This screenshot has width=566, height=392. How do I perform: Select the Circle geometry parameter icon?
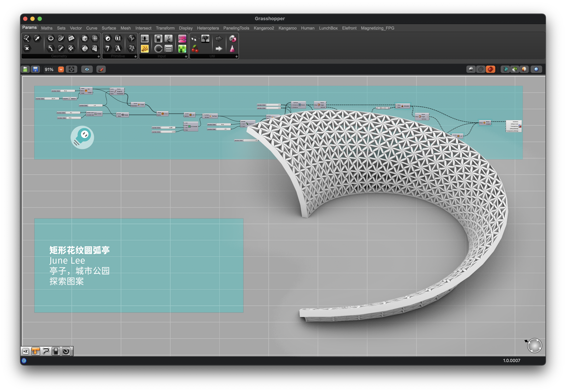point(51,38)
